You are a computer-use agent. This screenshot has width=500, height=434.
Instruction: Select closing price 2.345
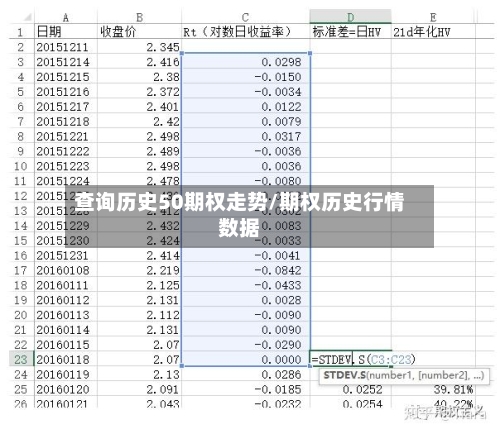(139, 47)
